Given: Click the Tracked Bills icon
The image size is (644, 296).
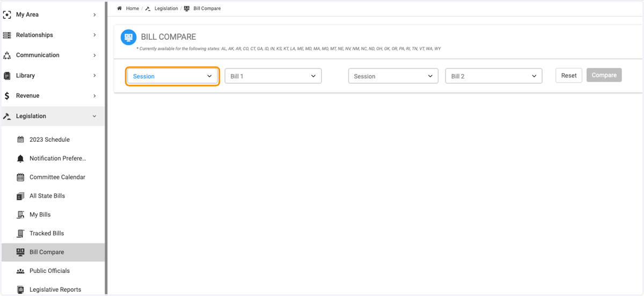Looking at the screenshot, I should tap(20, 234).
